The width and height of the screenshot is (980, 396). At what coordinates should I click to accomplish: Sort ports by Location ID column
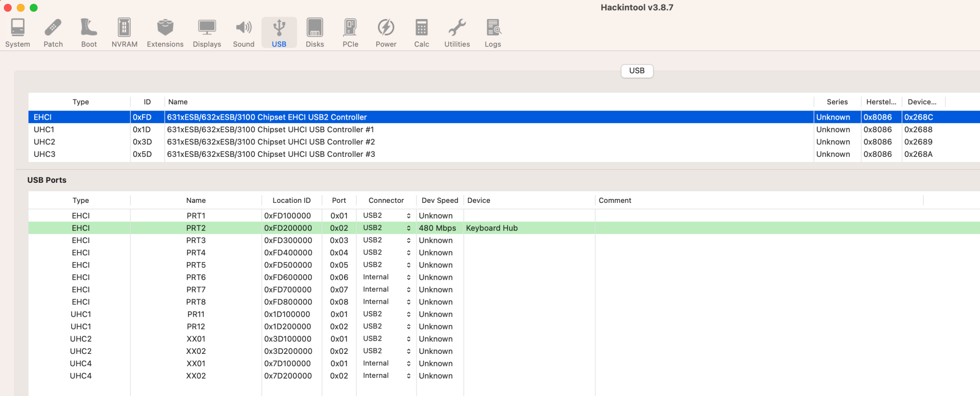(291, 200)
